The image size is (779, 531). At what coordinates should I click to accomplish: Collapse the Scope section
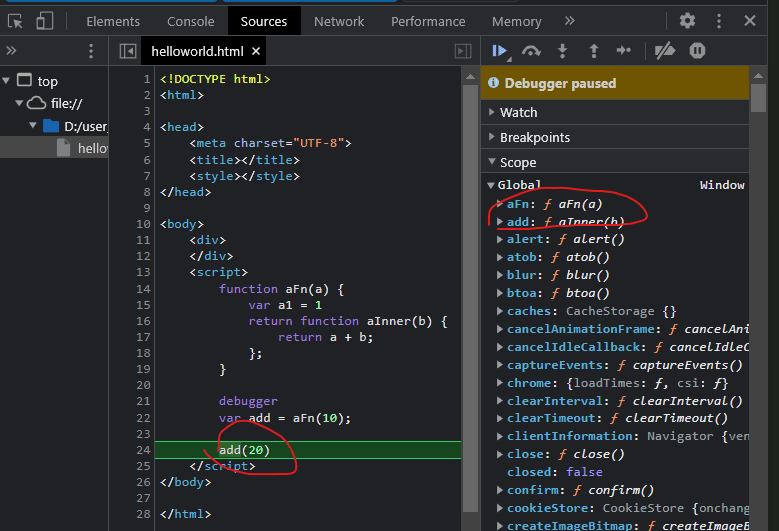point(518,162)
